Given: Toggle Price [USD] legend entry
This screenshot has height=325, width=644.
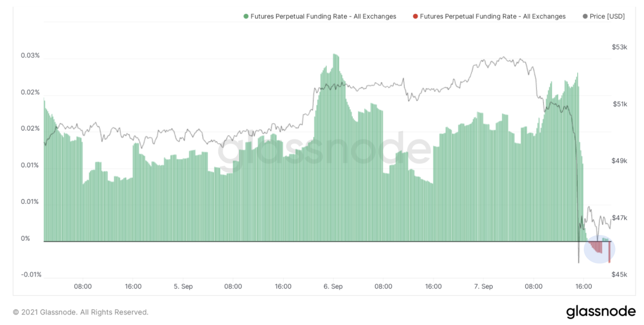Looking at the screenshot, I should click(604, 16).
